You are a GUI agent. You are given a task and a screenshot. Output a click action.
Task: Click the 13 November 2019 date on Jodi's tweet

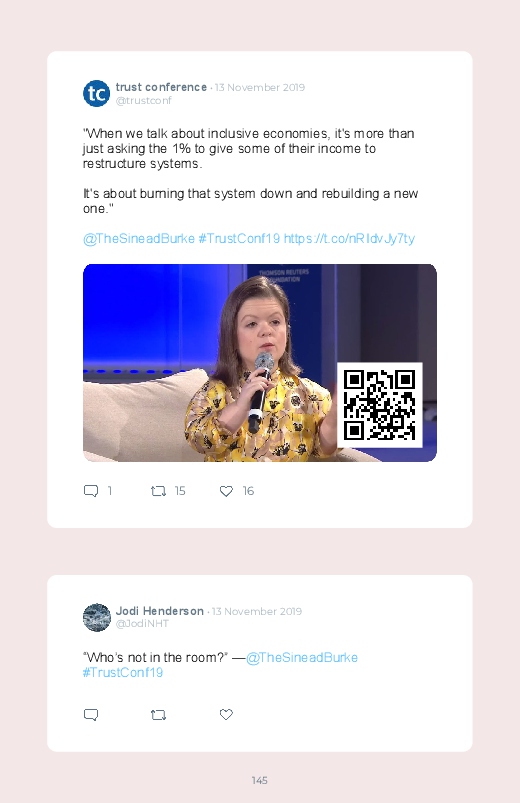tap(257, 611)
